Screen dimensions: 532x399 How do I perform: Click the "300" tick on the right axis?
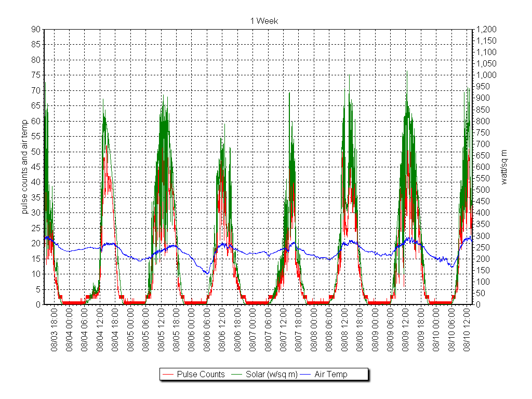(x=483, y=236)
